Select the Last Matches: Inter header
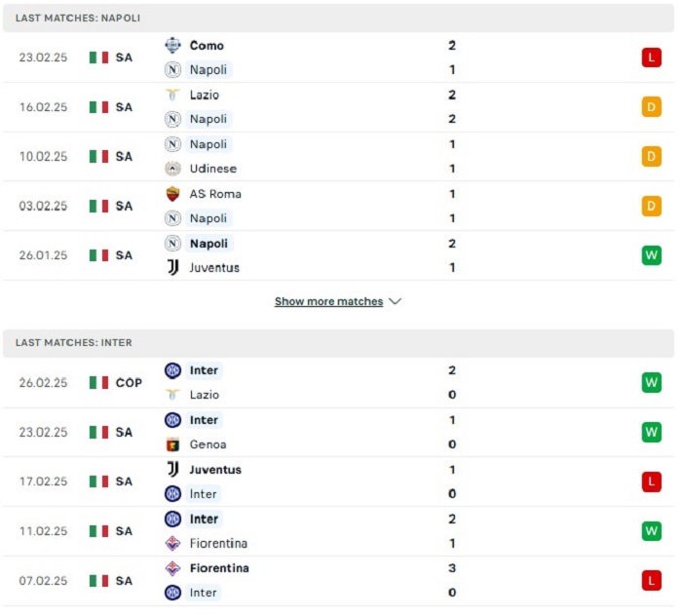Viewport: 682px width, 616px height. [x=74, y=343]
